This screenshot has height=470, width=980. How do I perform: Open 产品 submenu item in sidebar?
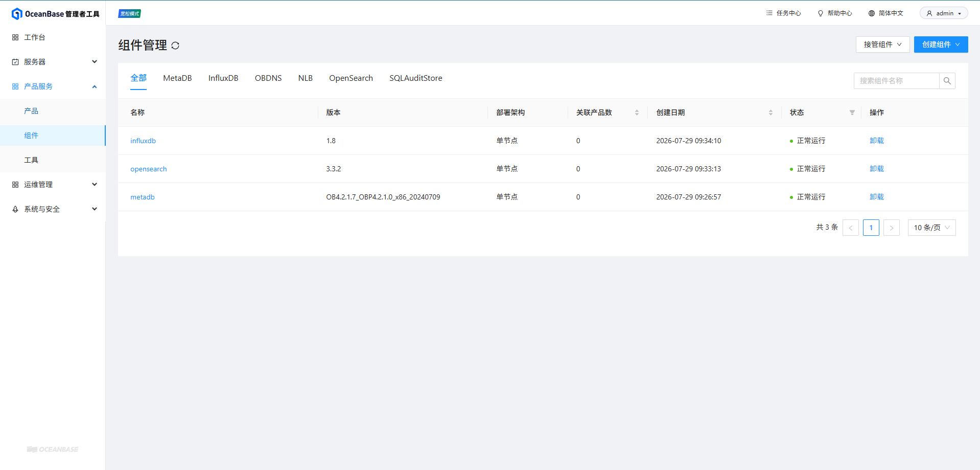[53, 111]
